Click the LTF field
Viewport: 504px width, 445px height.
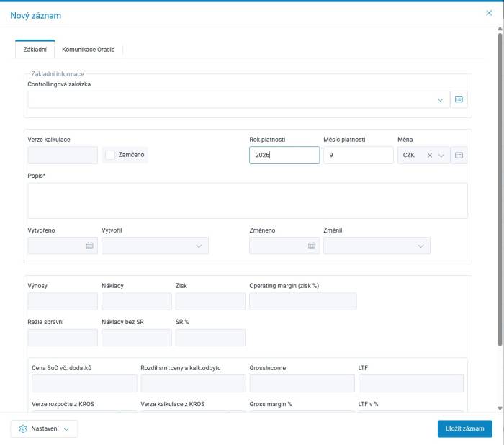coord(411,383)
